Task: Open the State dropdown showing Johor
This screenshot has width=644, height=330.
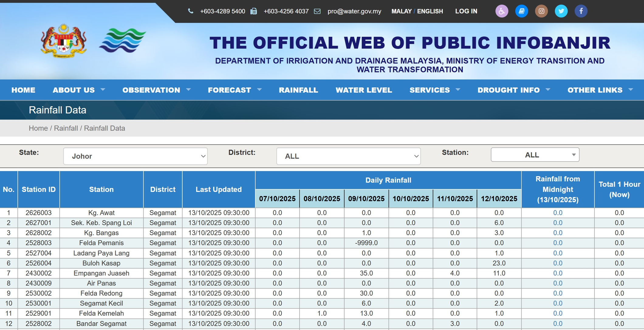Action: (135, 156)
